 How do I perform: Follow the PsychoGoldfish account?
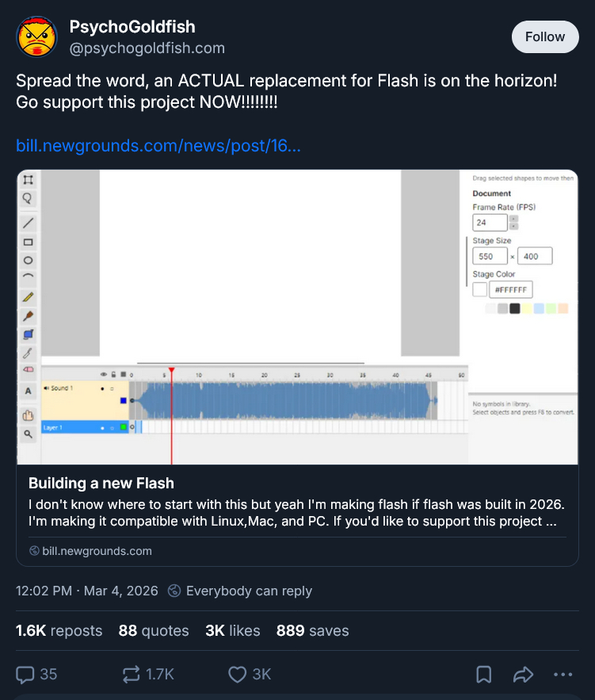click(x=544, y=36)
